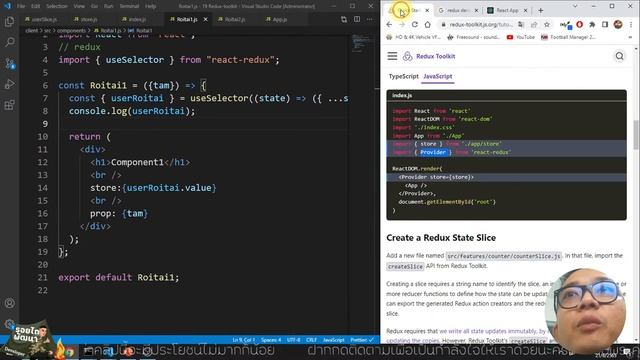640x360 pixels.
Task: Go forward in the Chrome browser
Action: click(402, 24)
